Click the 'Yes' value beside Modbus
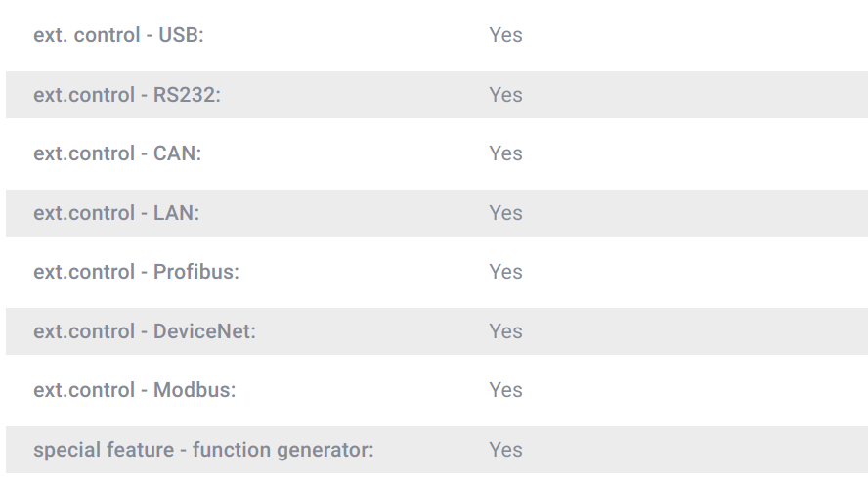This screenshot has height=481, width=868. (505, 390)
